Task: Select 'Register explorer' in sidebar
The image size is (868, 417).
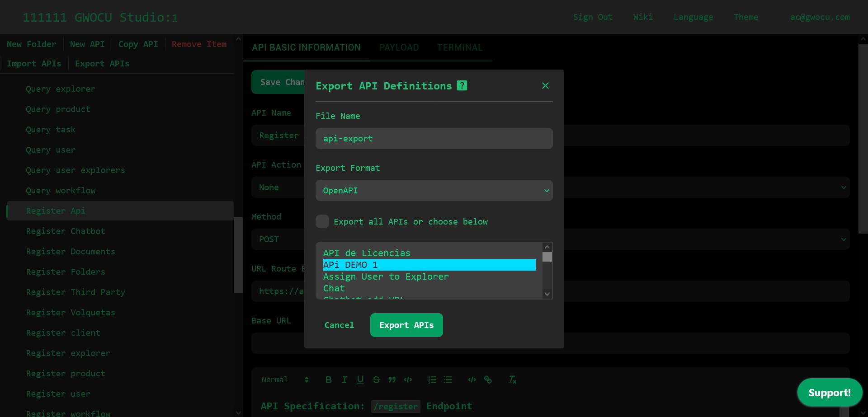Action: [68, 353]
